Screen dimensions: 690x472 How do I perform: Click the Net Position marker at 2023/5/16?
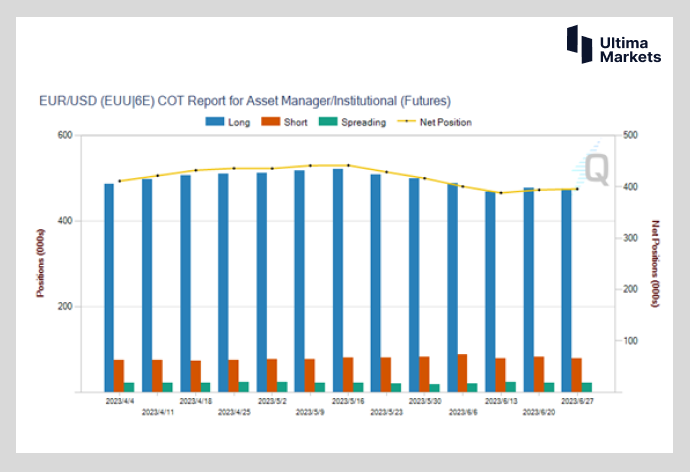(348, 165)
